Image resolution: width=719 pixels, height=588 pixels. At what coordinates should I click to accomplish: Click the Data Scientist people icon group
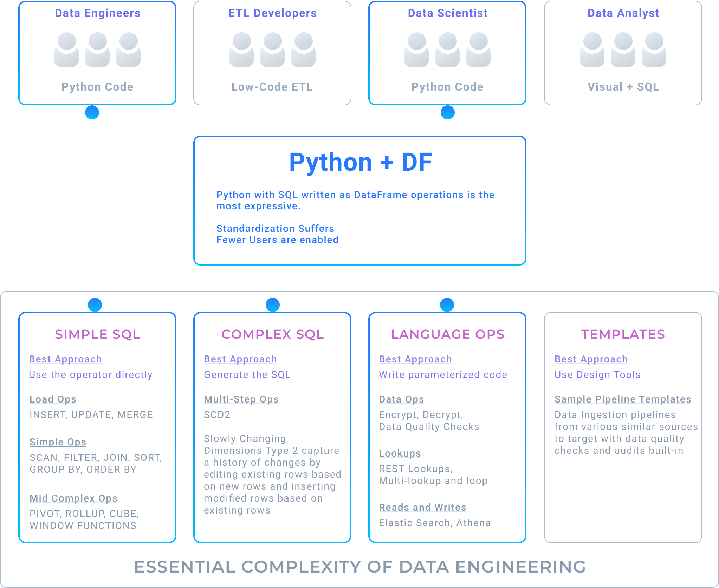(x=447, y=50)
